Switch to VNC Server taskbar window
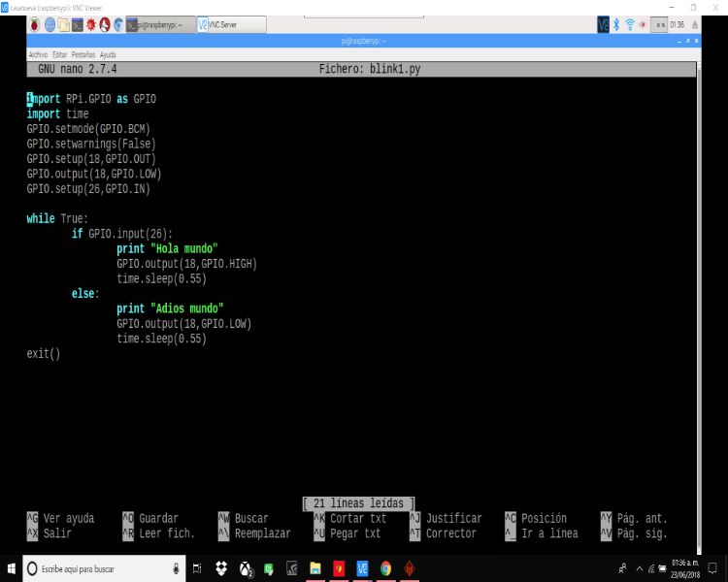728x582 pixels. pos(231,25)
